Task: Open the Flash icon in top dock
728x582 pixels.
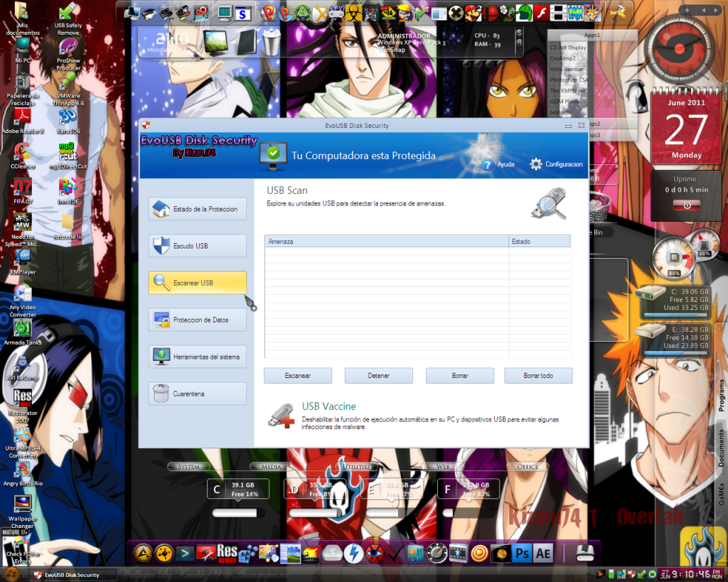Action: pyautogui.click(x=541, y=13)
